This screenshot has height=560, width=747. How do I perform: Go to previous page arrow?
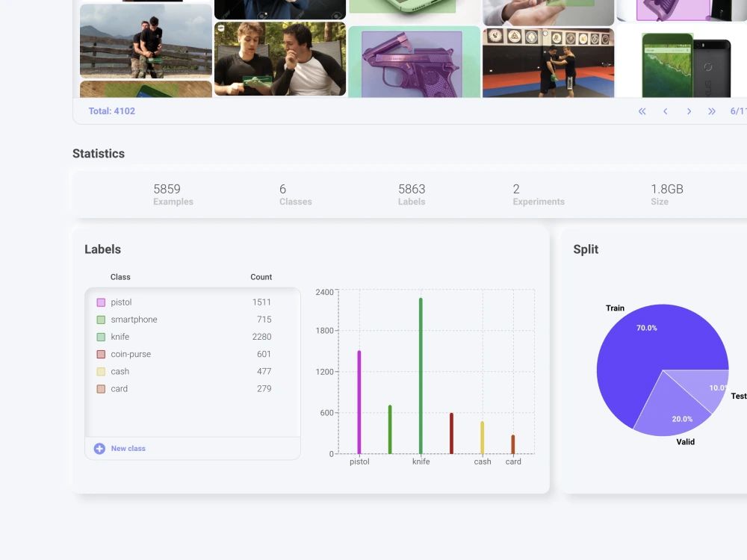pos(666,111)
